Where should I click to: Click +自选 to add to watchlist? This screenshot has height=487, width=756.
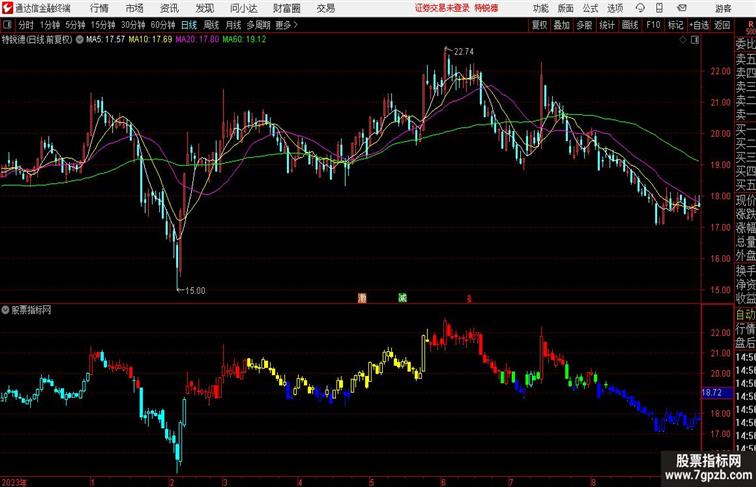(x=699, y=25)
